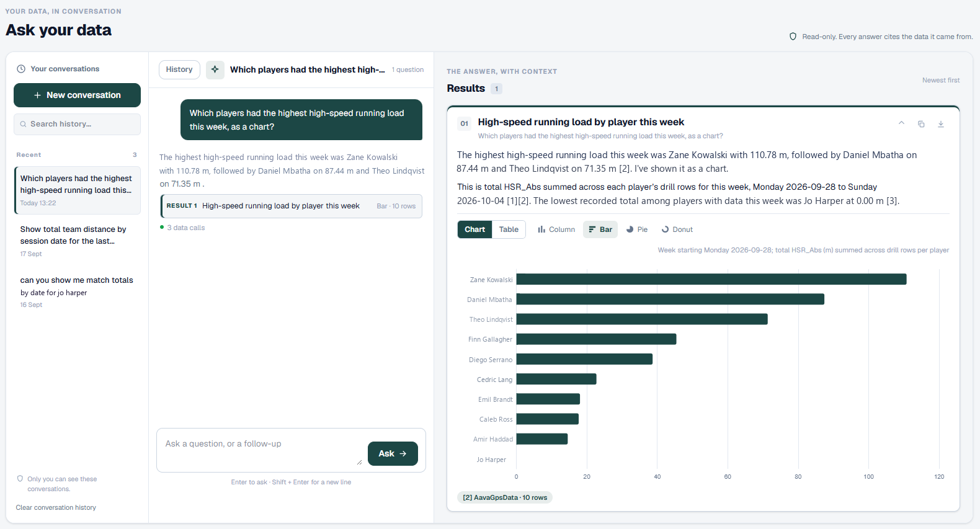Click the Zane Kowalski bar in chart
980x529 pixels.
pyautogui.click(x=711, y=279)
